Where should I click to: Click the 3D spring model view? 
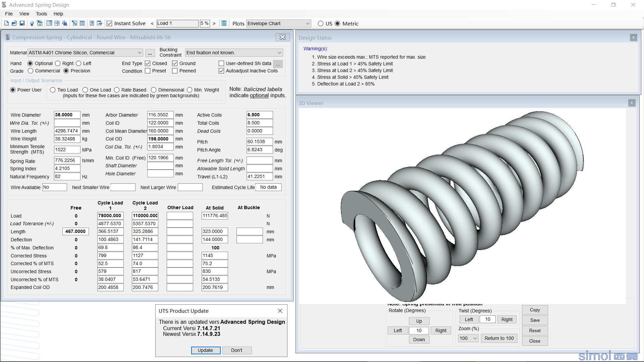[462, 205]
